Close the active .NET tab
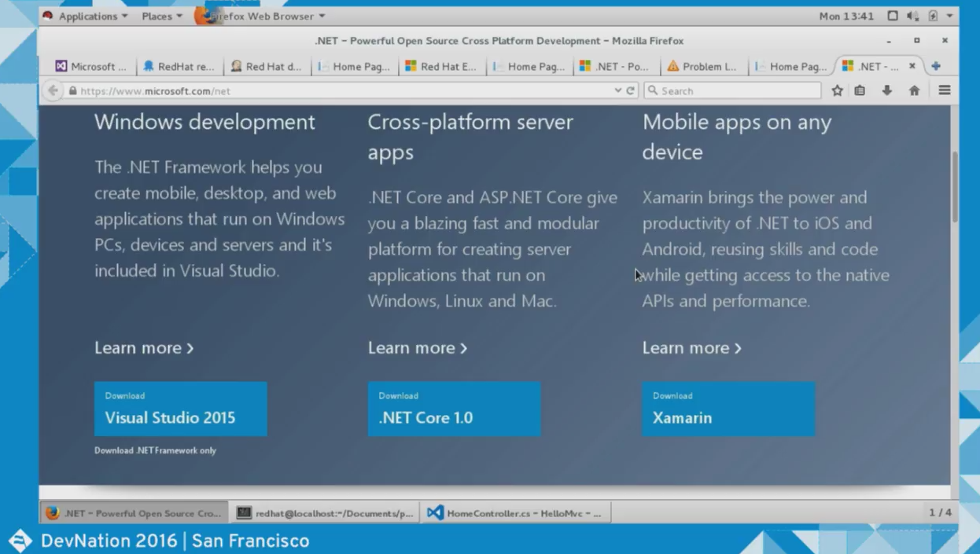 point(912,67)
